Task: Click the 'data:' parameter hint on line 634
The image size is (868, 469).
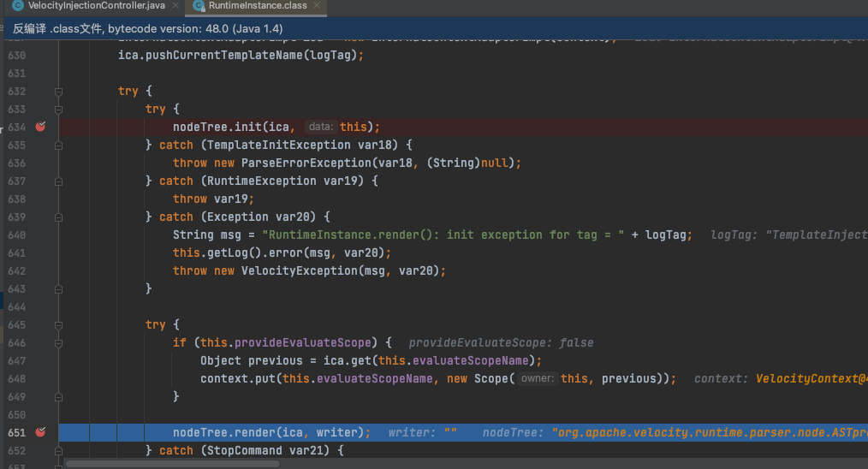Action: tap(320, 127)
